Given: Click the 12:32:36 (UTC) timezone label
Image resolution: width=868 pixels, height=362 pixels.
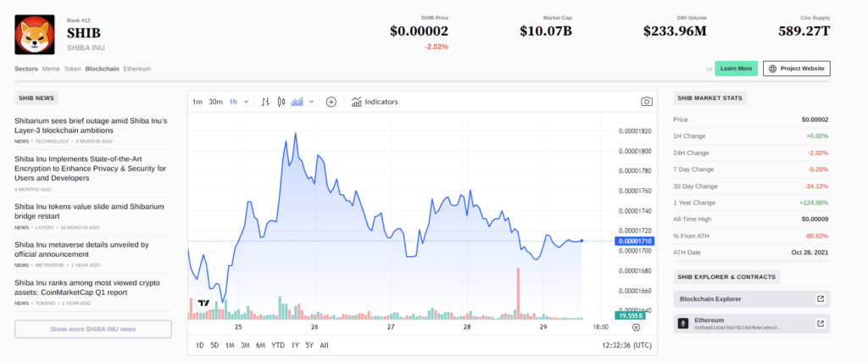Looking at the screenshot, I should click(x=626, y=345).
